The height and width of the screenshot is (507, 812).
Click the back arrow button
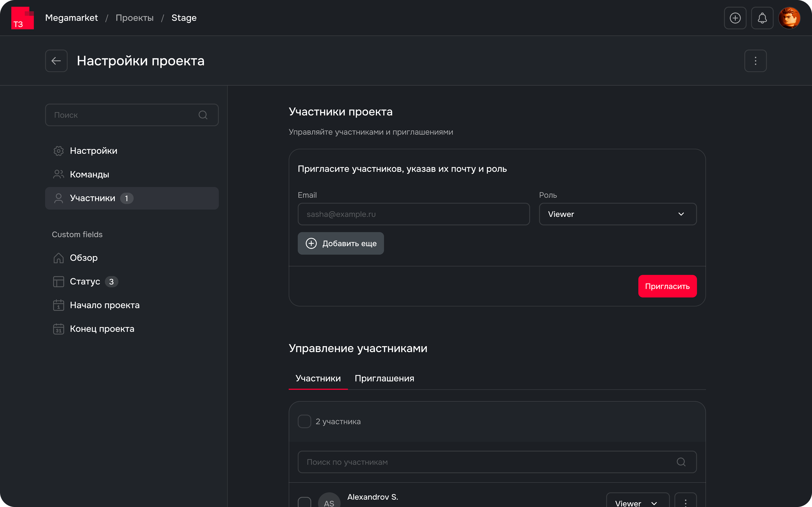(x=56, y=61)
